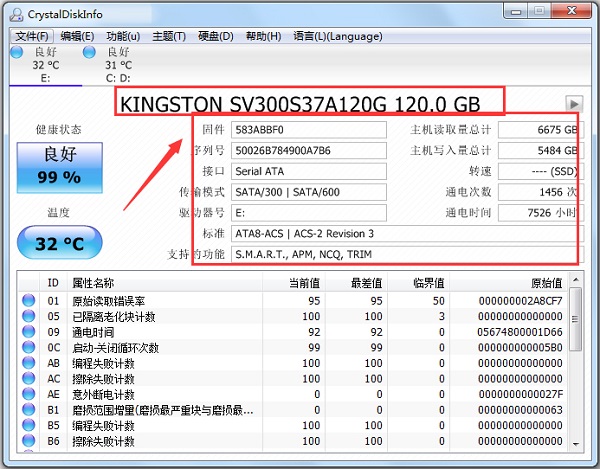Select attribute 已隔离老化块计数
Image resolution: width=600 pixels, height=469 pixels.
[114, 317]
